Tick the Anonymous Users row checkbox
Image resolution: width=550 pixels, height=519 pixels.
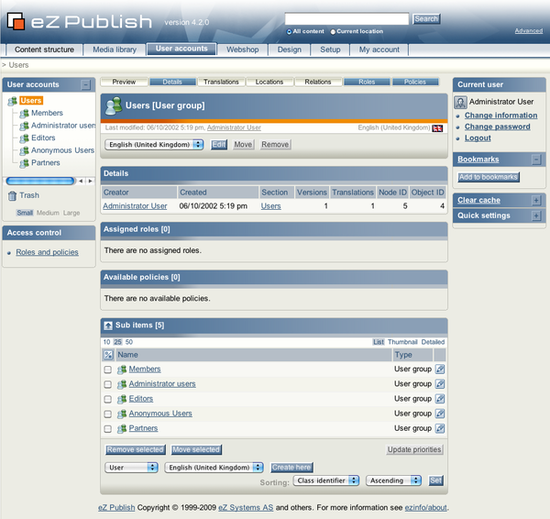[108, 414]
